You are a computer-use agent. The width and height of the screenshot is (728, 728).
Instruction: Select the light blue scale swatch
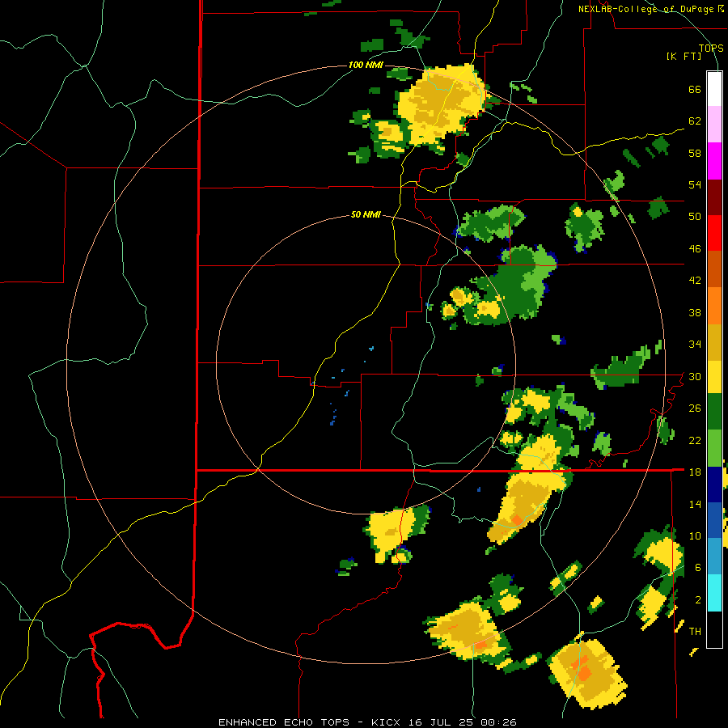click(x=714, y=557)
